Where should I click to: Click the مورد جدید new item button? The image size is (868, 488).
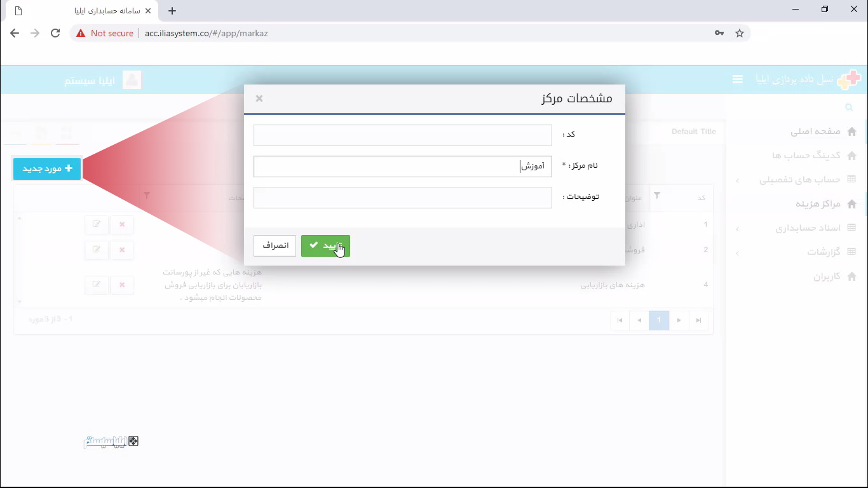(x=47, y=169)
